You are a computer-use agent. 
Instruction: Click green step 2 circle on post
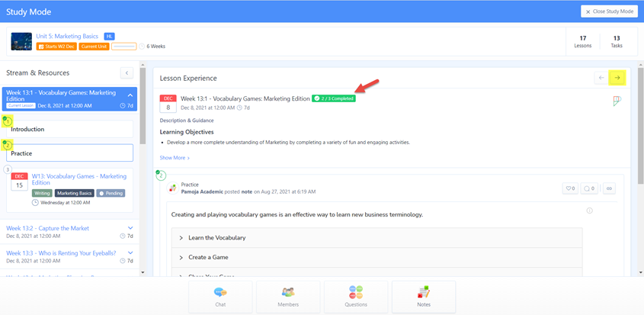pyautogui.click(x=161, y=175)
